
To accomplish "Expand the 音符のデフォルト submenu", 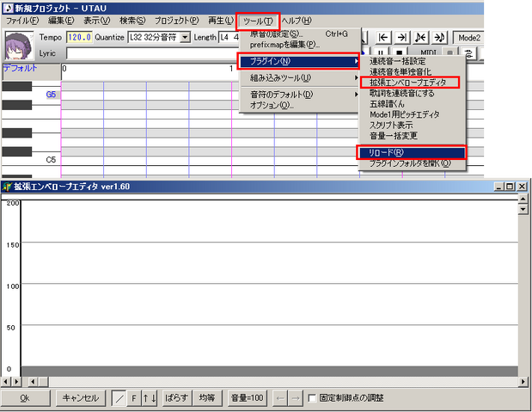I will tap(300, 94).
